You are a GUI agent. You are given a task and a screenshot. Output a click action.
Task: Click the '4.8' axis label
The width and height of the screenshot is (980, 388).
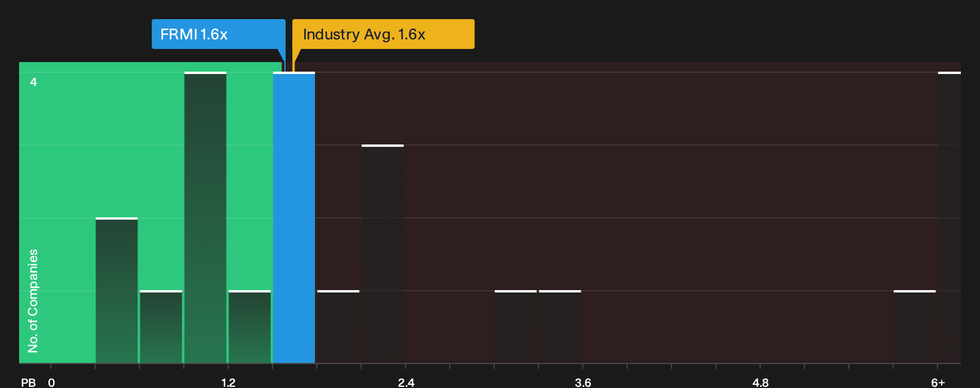pyautogui.click(x=761, y=382)
